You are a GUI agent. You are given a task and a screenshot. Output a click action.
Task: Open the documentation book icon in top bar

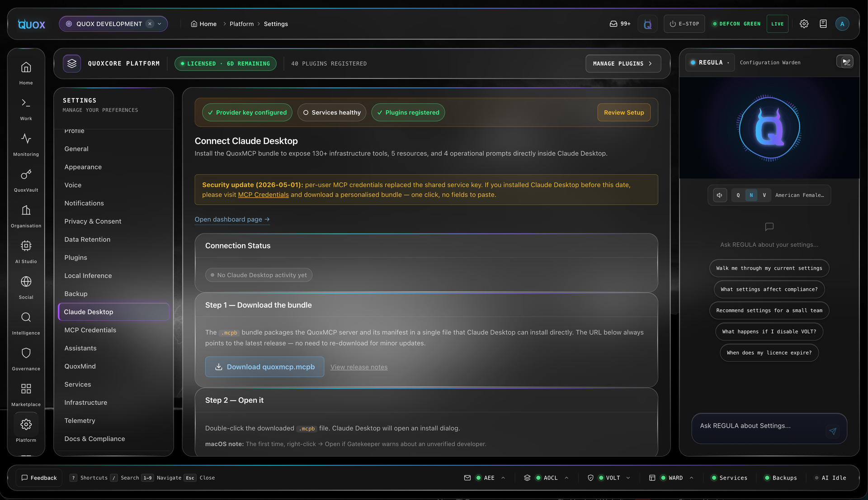pos(823,24)
